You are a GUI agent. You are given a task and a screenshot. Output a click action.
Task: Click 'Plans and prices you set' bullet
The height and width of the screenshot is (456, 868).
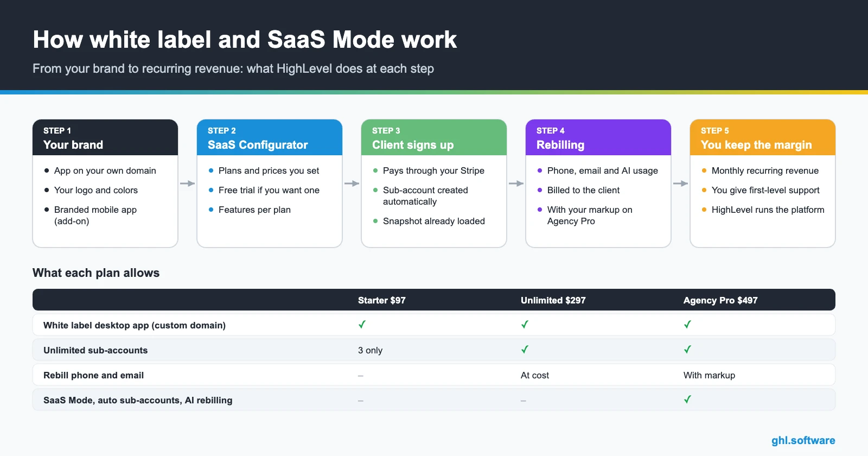click(269, 170)
